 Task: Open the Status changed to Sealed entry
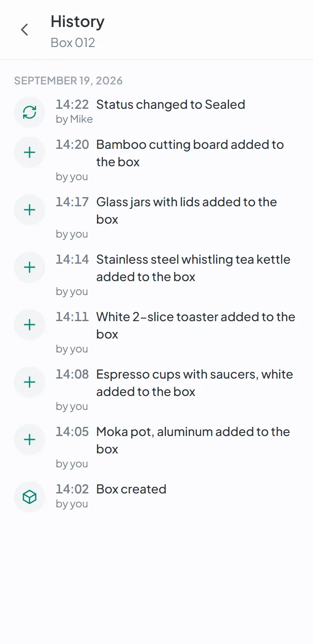point(171,104)
